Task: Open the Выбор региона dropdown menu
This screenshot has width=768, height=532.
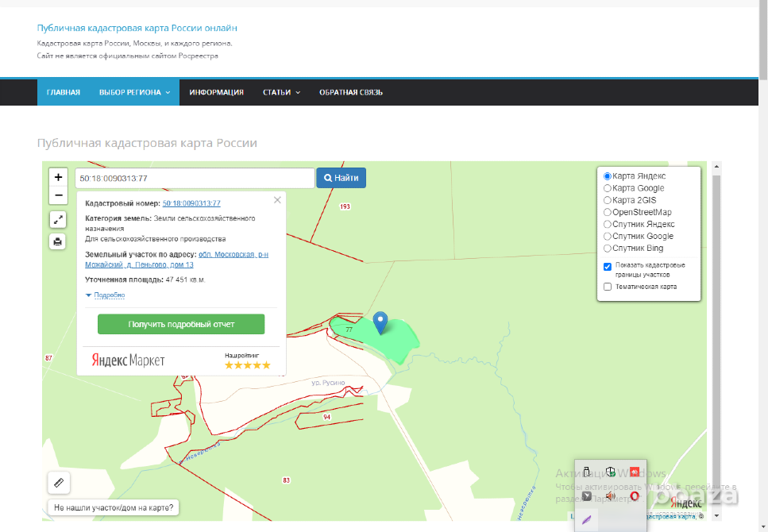Action: [134, 92]
